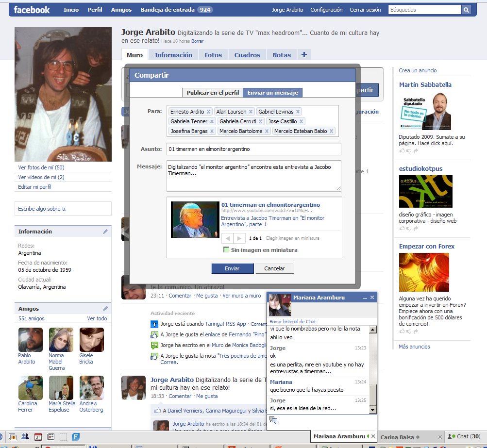This screenshot has height=448, width=487.
Task: Remove Alan Laursen from recipients
Action: coord(251,112)
